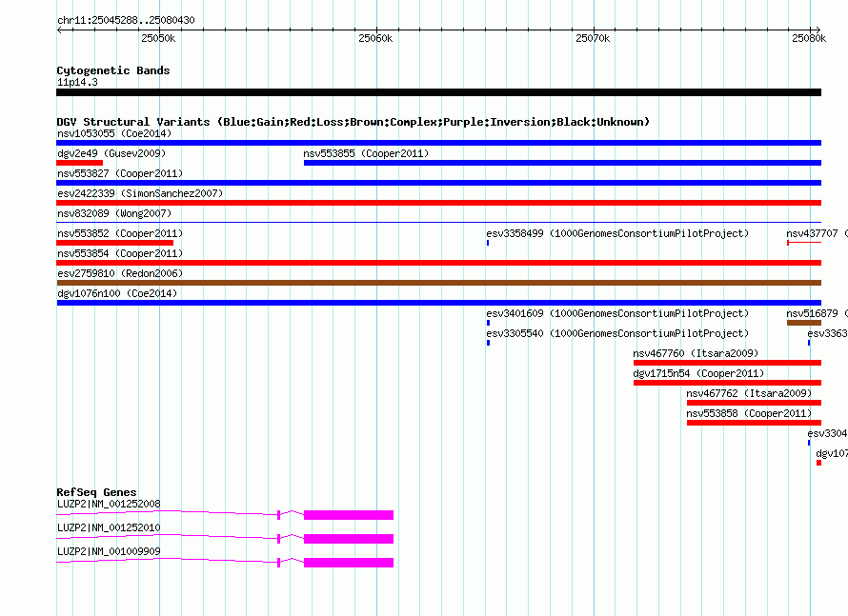Click the LUZP2 NM_001009909 magenta exon block

(x=349, y=563)
